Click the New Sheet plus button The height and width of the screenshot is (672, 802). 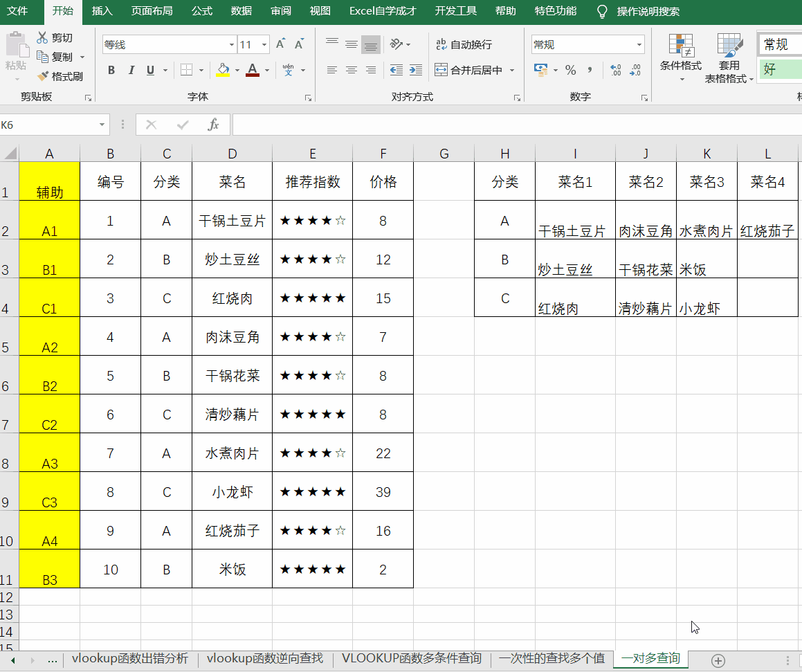718,661
